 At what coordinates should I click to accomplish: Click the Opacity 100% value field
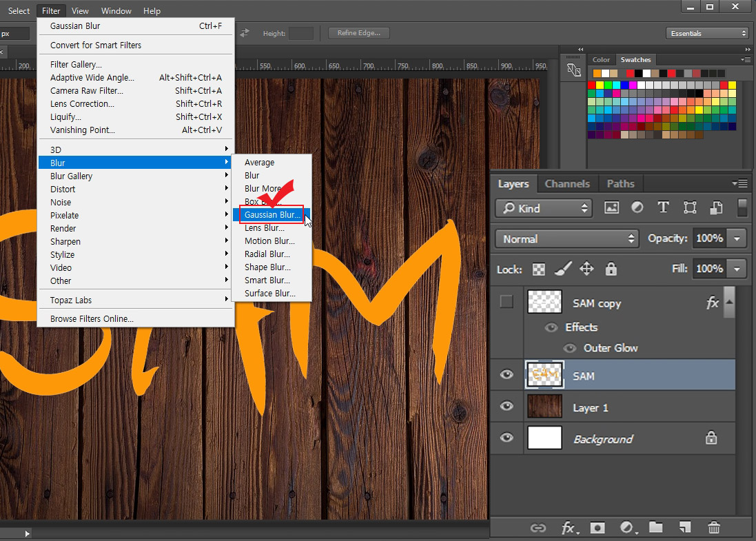click(x=709, y=238)
